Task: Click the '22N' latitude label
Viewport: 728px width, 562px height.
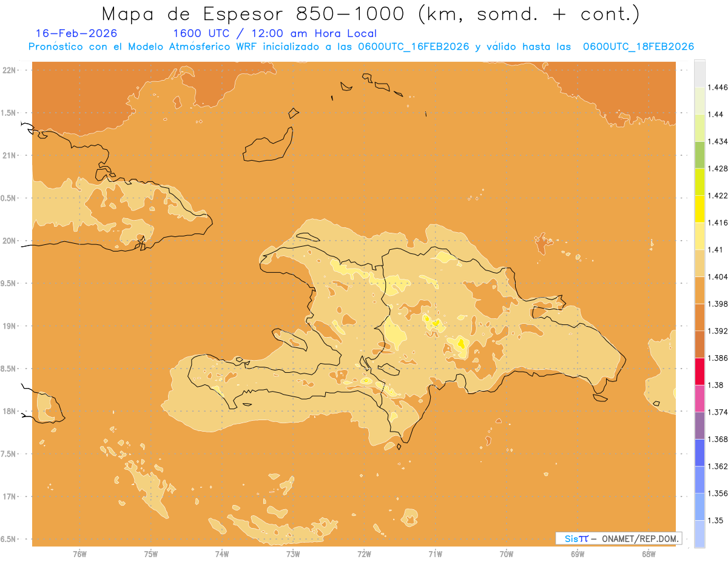Action: point(9,70)
